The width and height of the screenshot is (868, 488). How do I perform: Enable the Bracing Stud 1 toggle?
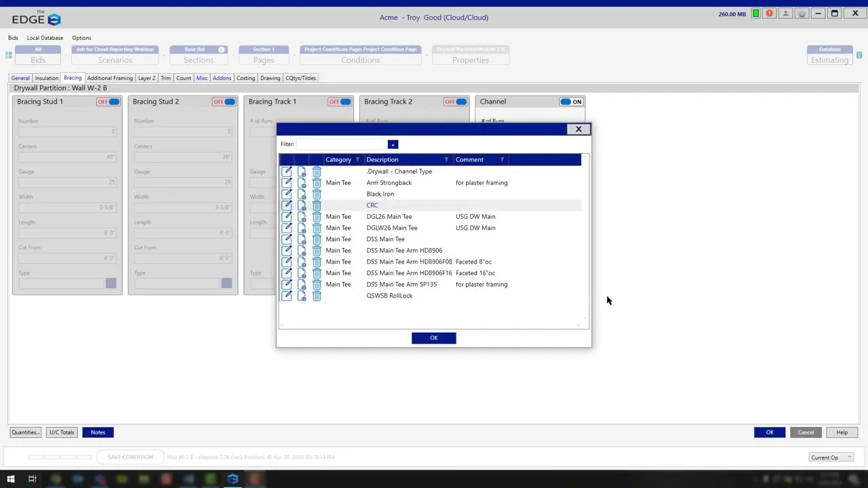(x=108, y=102)
